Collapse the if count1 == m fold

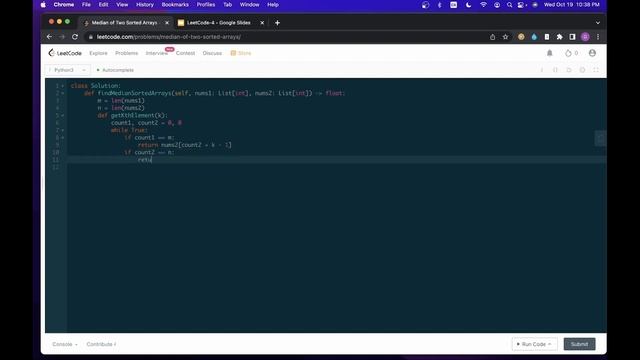[x=62, y=138]
